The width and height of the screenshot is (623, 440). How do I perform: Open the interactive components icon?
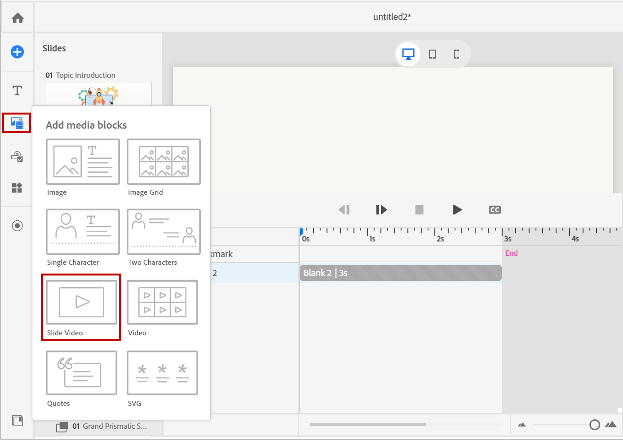(17, 156)
